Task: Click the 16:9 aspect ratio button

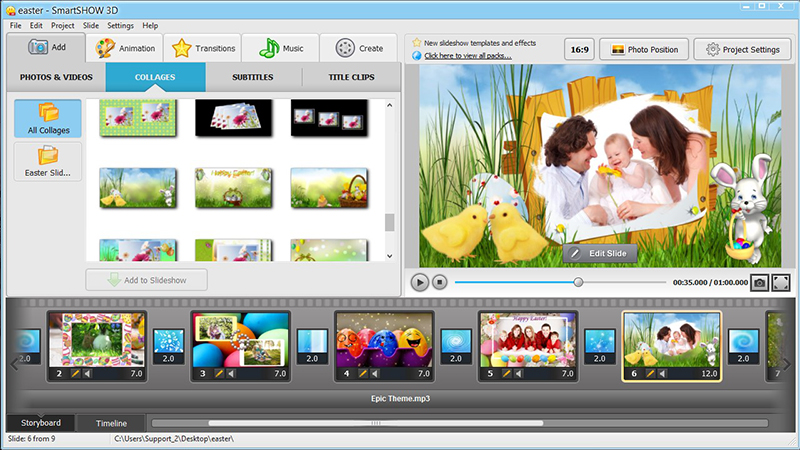Action: coord(579,49)
